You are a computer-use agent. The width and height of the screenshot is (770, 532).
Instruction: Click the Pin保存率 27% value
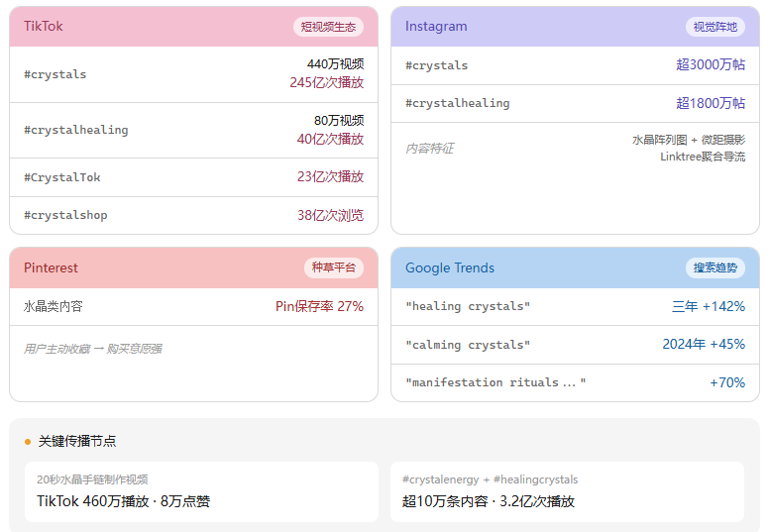319,307
